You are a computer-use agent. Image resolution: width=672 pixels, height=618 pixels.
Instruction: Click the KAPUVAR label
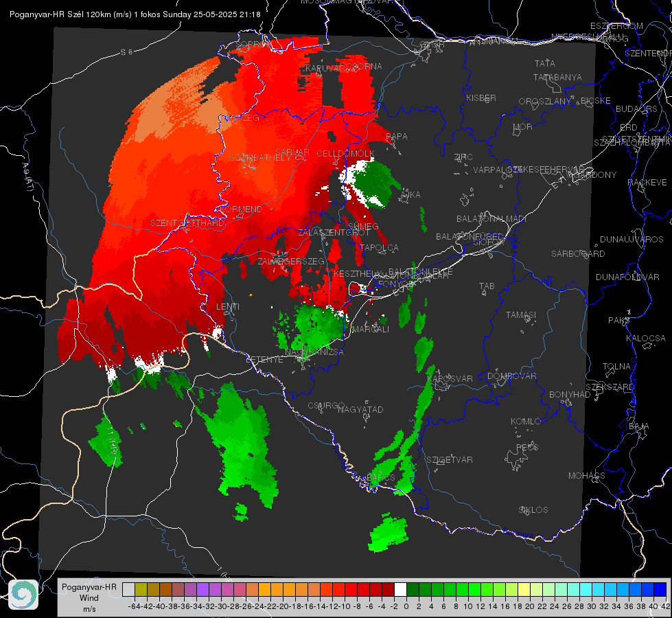pos(325,69)
